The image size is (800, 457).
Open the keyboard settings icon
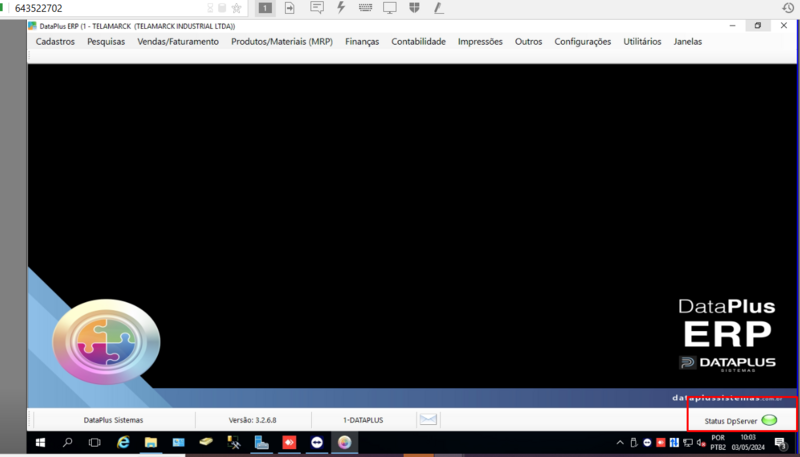tap(365, 8)
